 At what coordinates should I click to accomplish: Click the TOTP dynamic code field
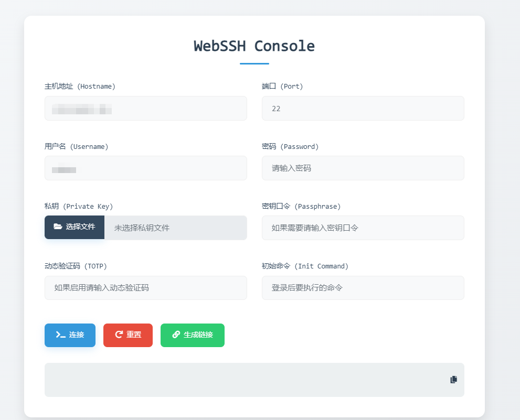[145, 288]
